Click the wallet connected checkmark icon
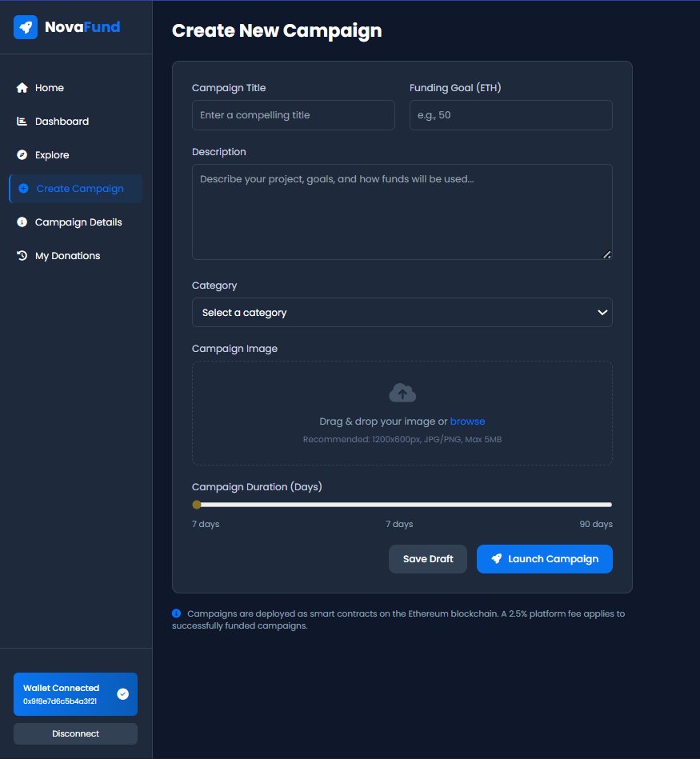Image resolution: width=700 pixels, height=759 pixels. tap(123, 694)
